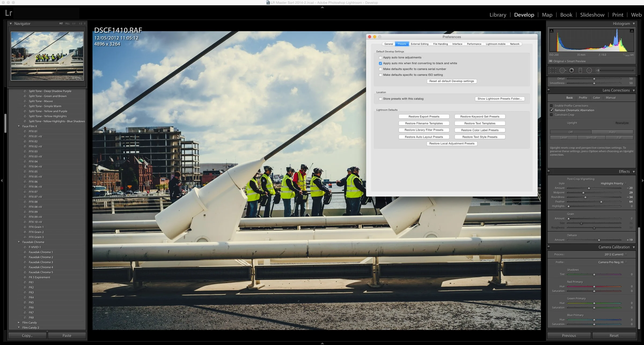Image resolution: width=644 pixels, height=345 pixels.
Task: Enable Store presets with this catalog
Action: 380,99
